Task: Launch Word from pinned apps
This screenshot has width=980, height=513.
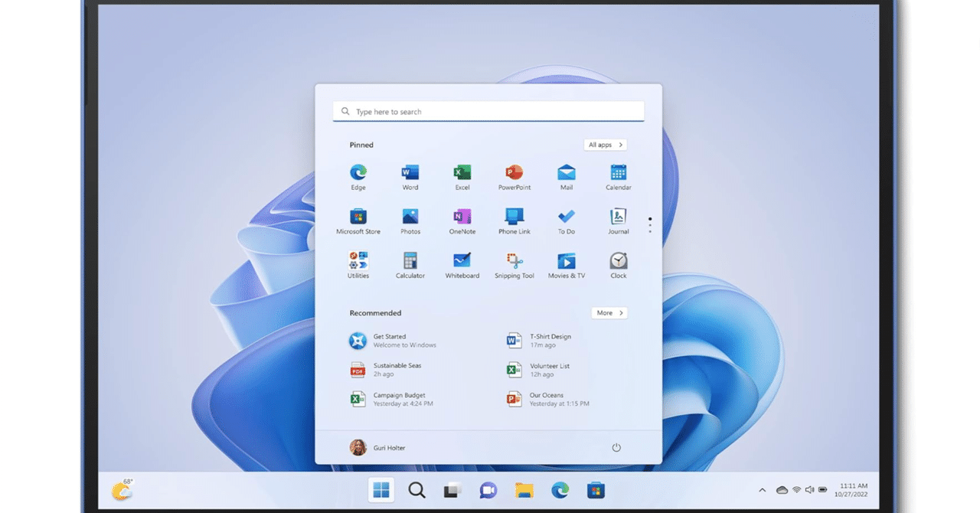Action: [410, 177]
